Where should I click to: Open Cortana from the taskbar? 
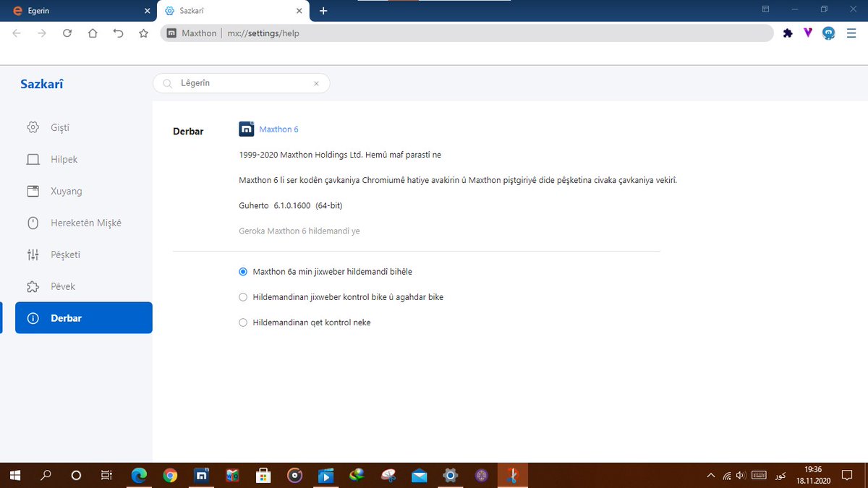coord(76,475)
